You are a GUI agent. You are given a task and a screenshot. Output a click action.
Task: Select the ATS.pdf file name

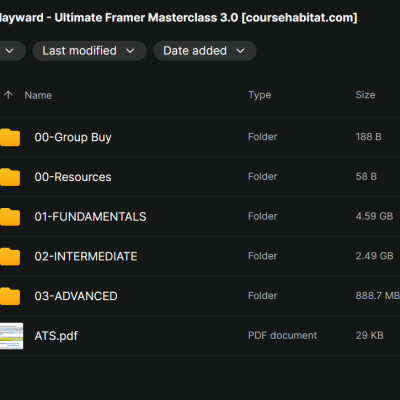point(56,336)
